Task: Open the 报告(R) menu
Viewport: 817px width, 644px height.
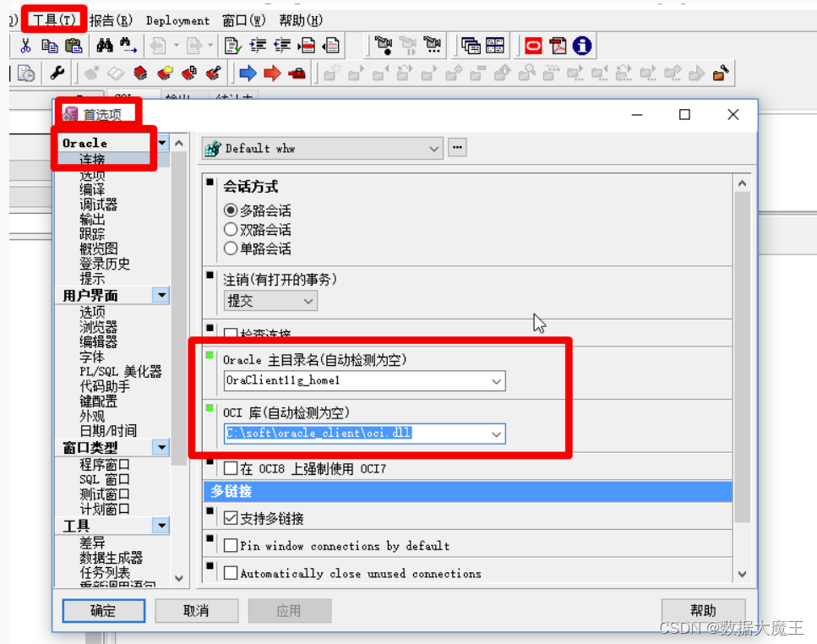Action: click(111, 20)
